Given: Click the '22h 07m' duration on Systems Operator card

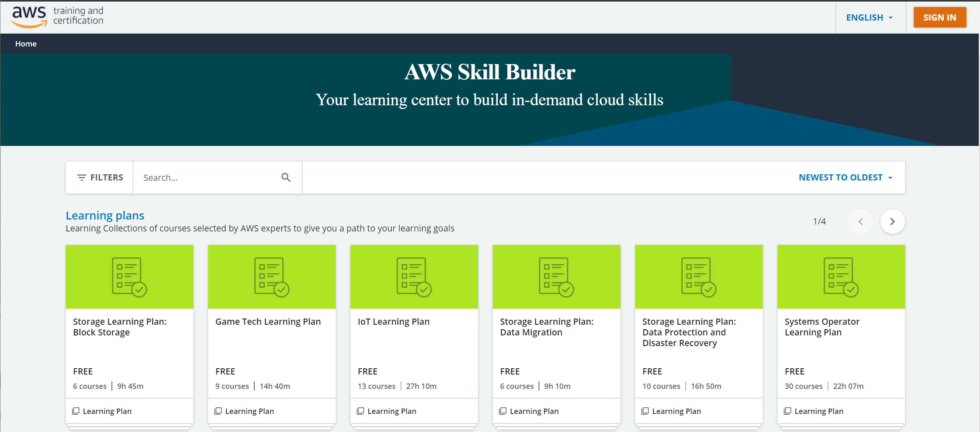Looking at the screenshot, I should click(848, 386).
